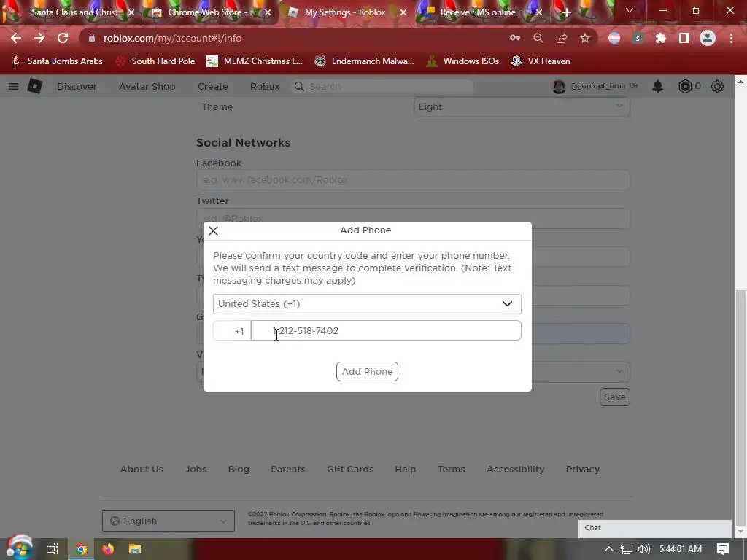This screenshot has height=560, width=747.
Task: Open Create in Roblox navigation
Action: coord(212,86)
